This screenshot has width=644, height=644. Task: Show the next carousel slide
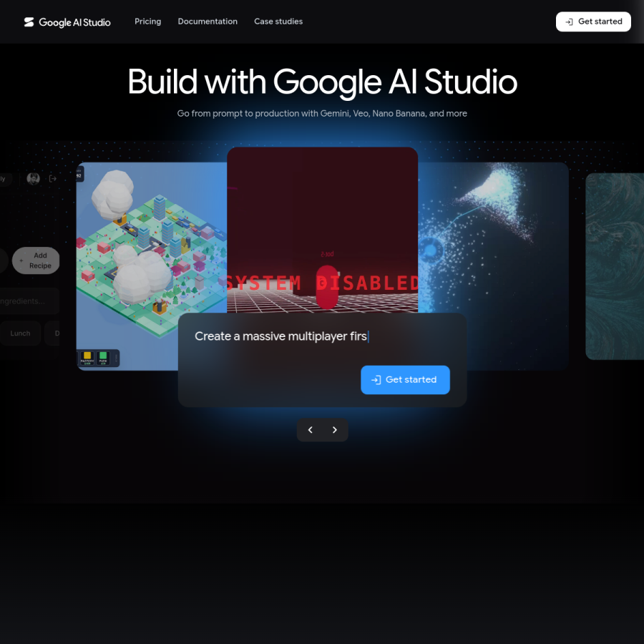[335, 429]
